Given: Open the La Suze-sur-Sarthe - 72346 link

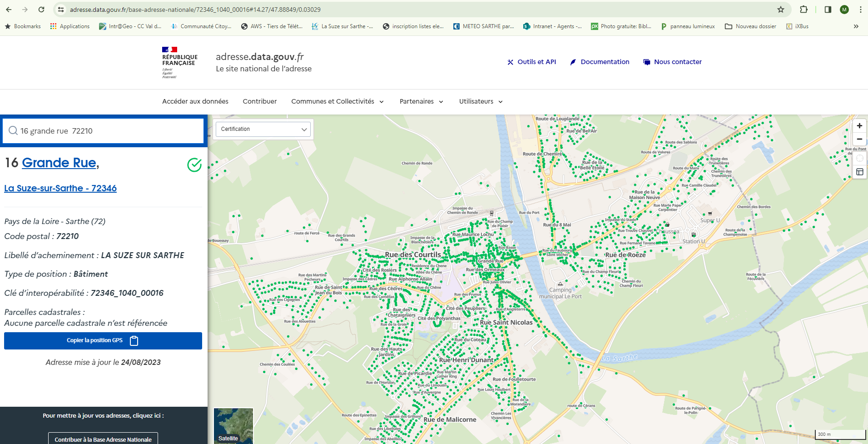Looking at the screenshot, I should click(60, 188).
